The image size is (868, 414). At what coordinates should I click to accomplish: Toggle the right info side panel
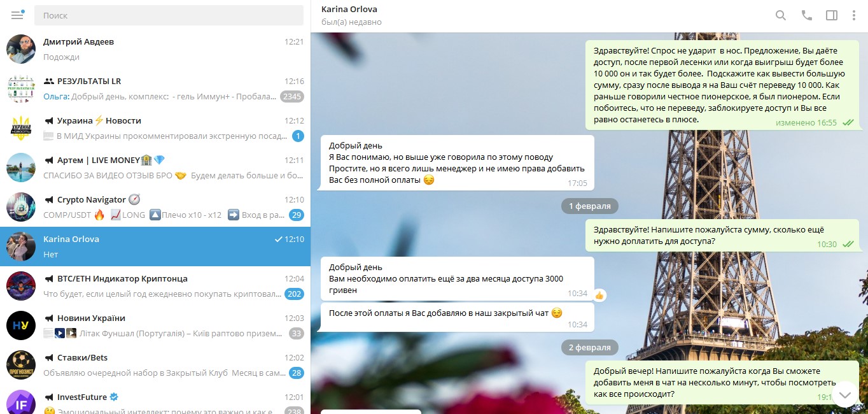tap(831, 15)
